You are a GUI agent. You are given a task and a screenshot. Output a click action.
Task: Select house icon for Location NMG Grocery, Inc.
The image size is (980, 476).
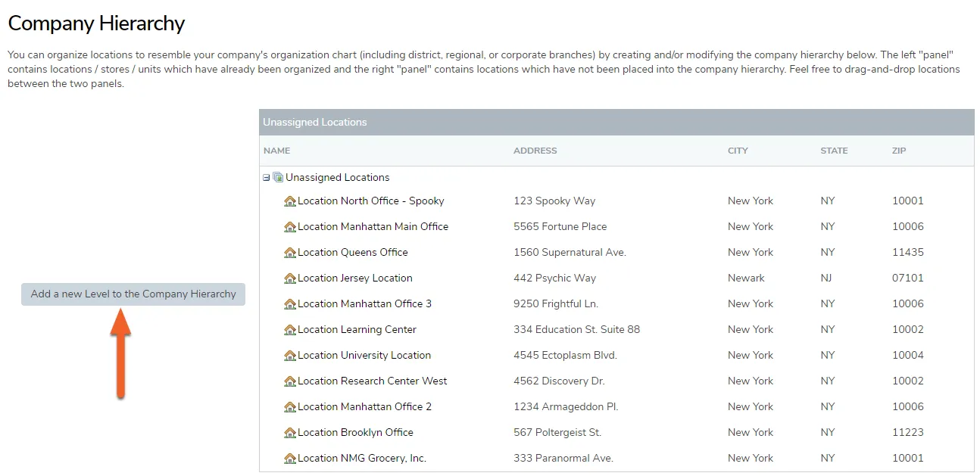(290, 459)
